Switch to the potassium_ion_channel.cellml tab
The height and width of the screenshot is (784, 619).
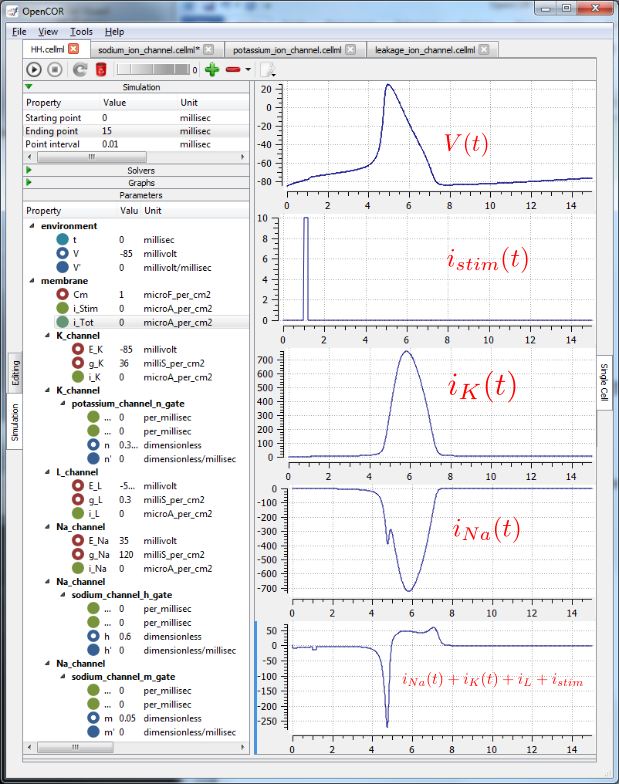tap(287, 50)
